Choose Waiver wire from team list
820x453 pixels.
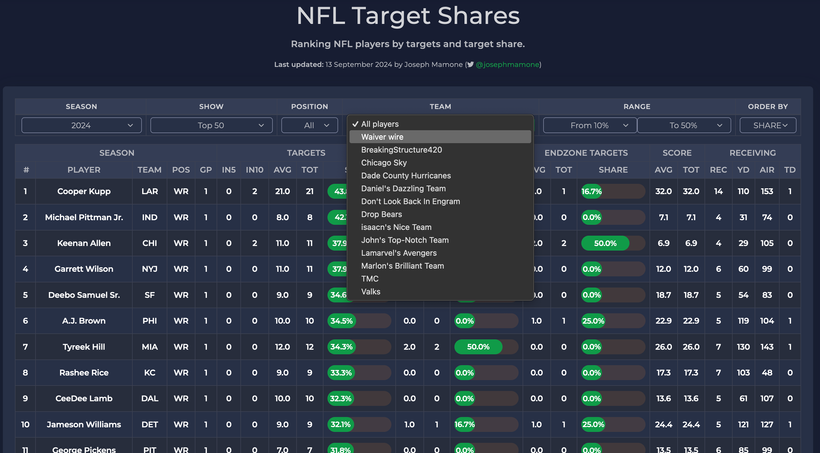point(440,137)
